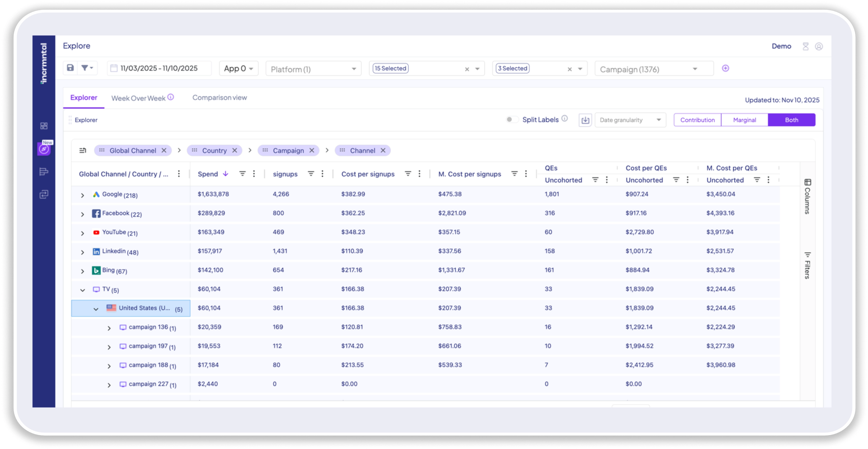Click the compass Explore sidebar icon
868x449 pixels.
(x=44, y=149)
